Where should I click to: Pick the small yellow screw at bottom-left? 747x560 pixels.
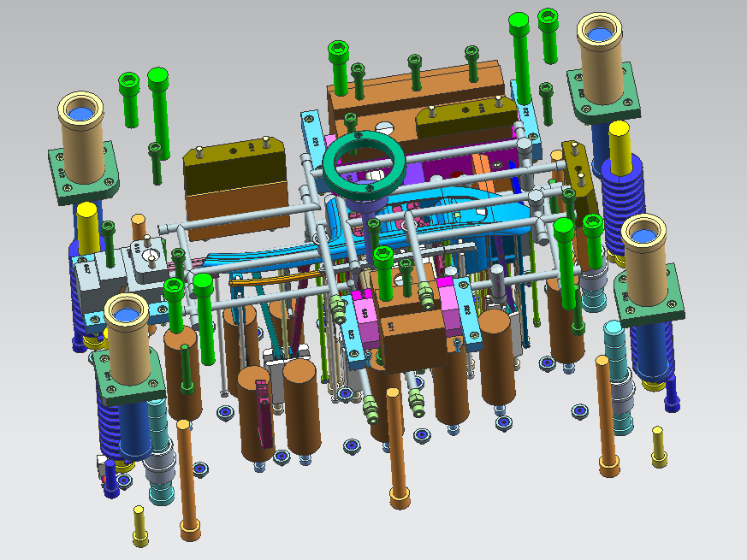point(140,527)
